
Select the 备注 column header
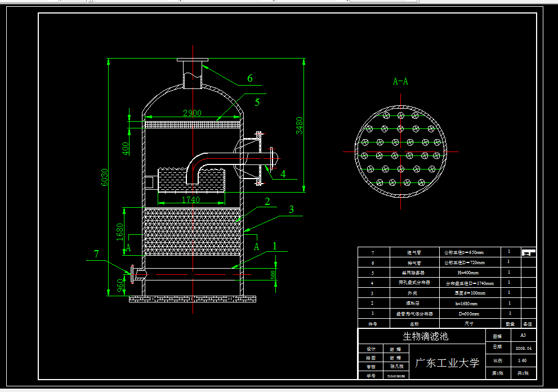point(528,324)
